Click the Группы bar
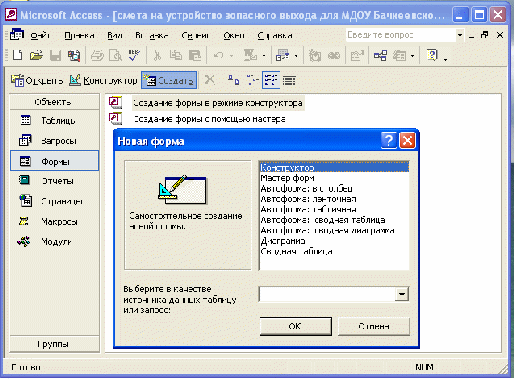The width and height of the screenshot is (515, 379). click(x=55, y=344)
